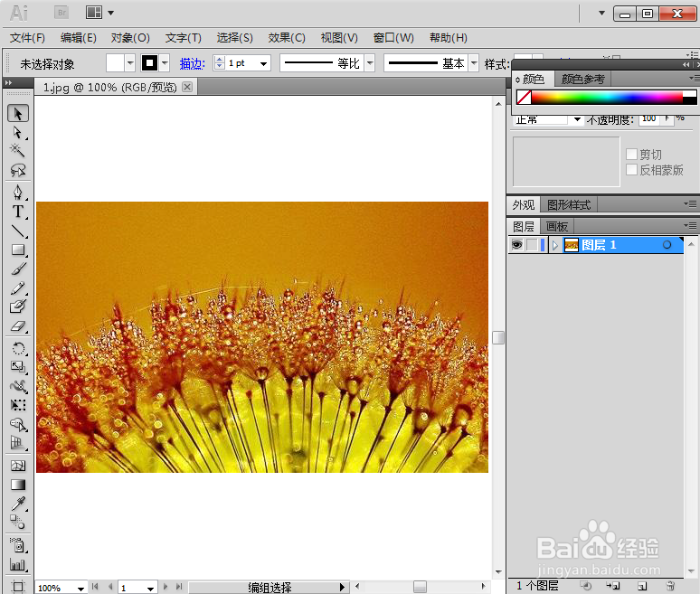Screen dimensions: 700x594
Task: Select the Blob Brush tool
Action: click(18, 306)
